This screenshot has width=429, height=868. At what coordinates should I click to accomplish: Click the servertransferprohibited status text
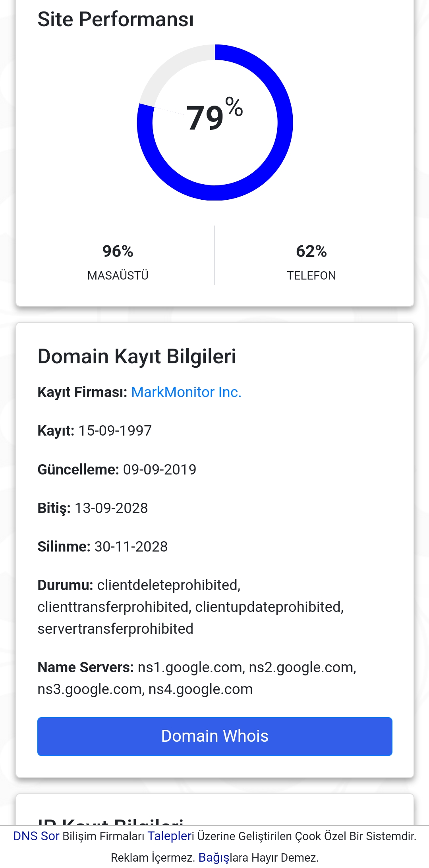click(x=115, y=629)
